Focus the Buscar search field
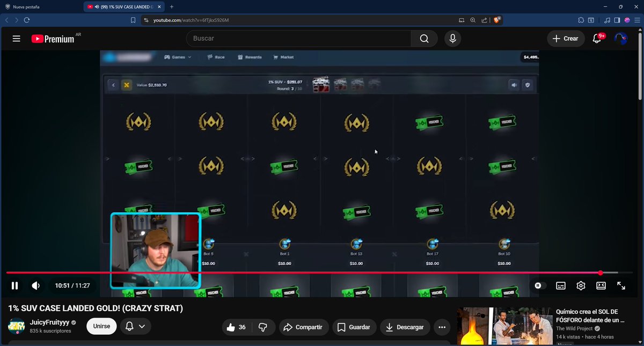644x346 pixels. [299, 39]
